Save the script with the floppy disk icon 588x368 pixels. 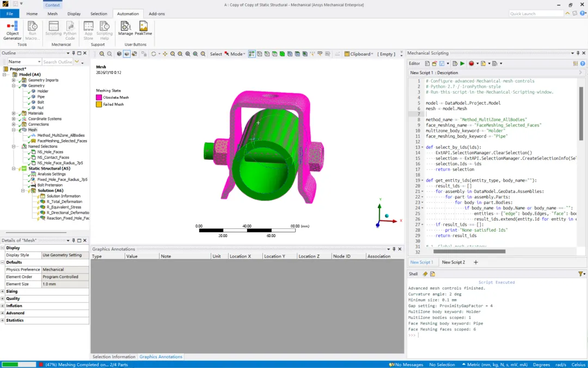pos(442,63)
